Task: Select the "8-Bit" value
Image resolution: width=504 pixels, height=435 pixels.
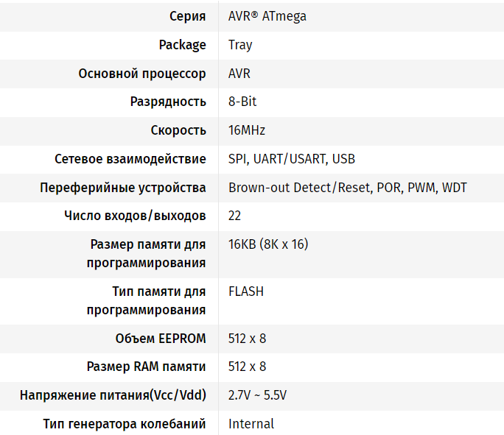Action: point(242,102)
